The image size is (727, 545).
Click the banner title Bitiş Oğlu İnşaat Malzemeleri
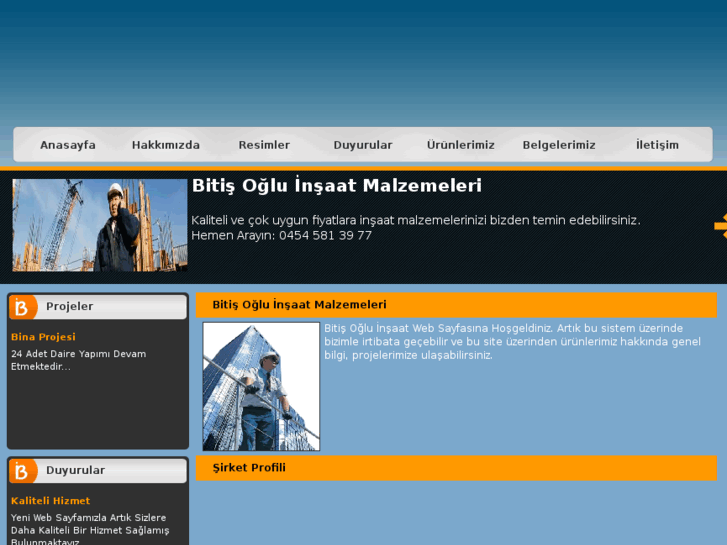(x=337, y=186)
